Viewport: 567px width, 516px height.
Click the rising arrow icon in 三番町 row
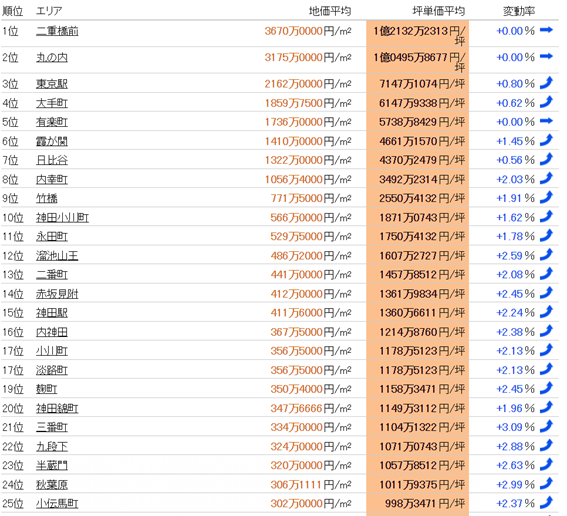click(x=546, y=426)
